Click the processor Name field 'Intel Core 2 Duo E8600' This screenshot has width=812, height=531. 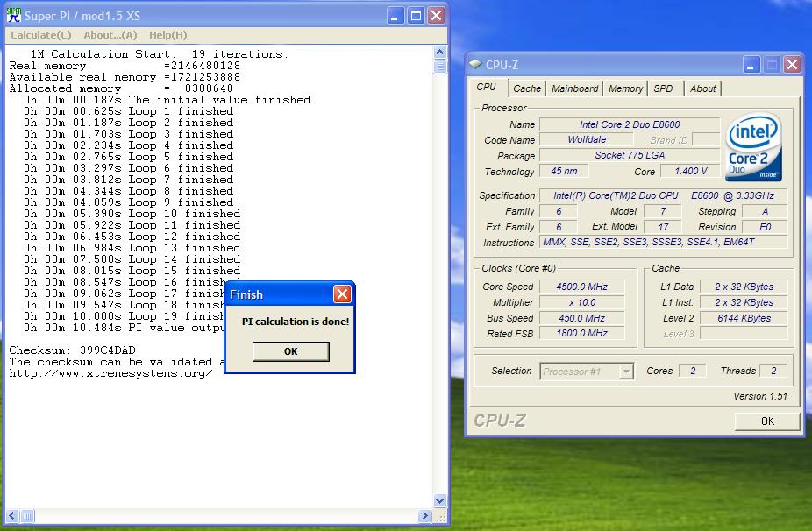pos(630,124)
